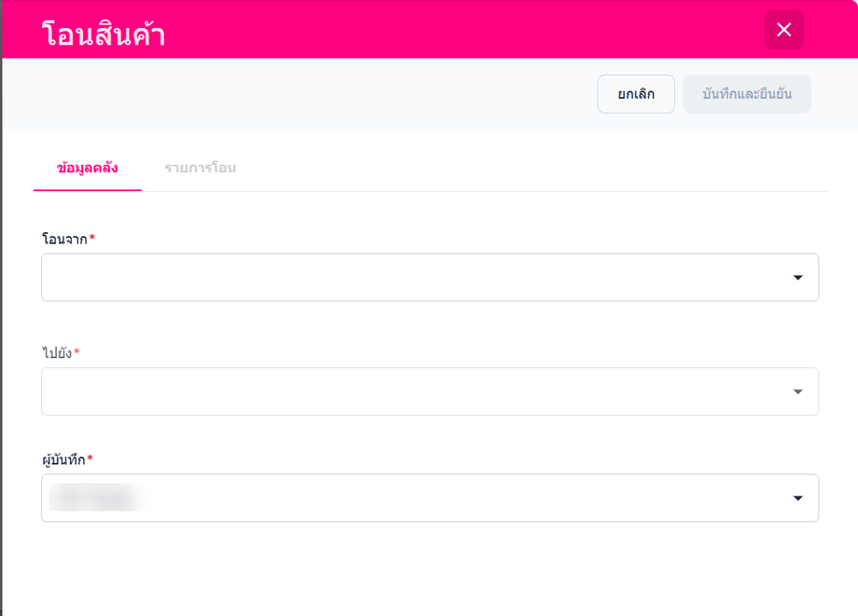Open the โอนจาก dropdown field
This screenshot has width=858, height=616.
(x=430, y=277)
